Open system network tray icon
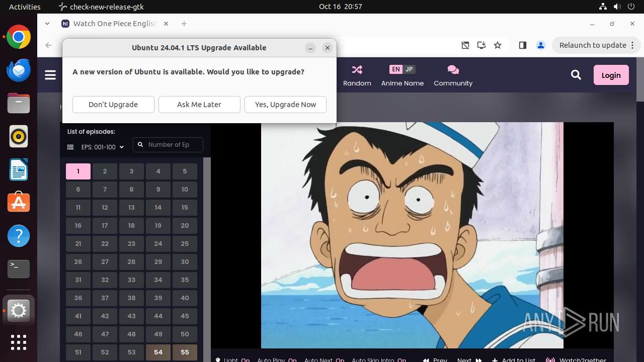The width and height of the screenshot is (644, 362). click(603, 7)
